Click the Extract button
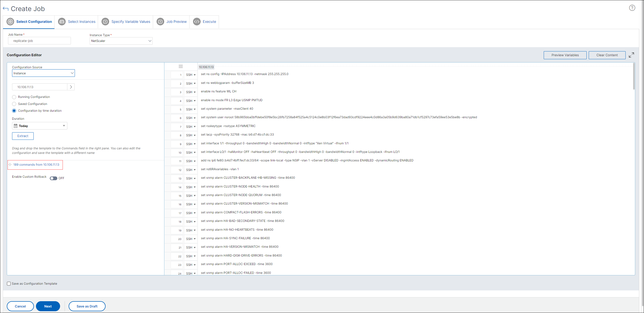Screen dimensions: 644x313 [x=23, y=136]
